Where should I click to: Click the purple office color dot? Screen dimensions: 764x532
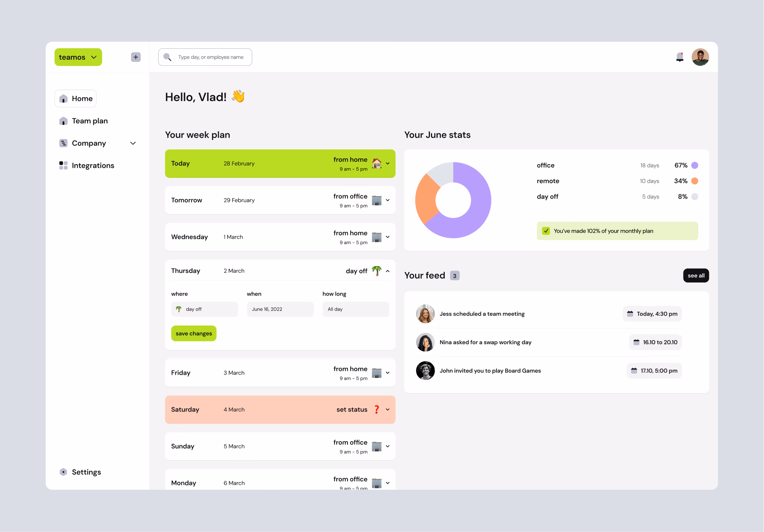[695, 165]
